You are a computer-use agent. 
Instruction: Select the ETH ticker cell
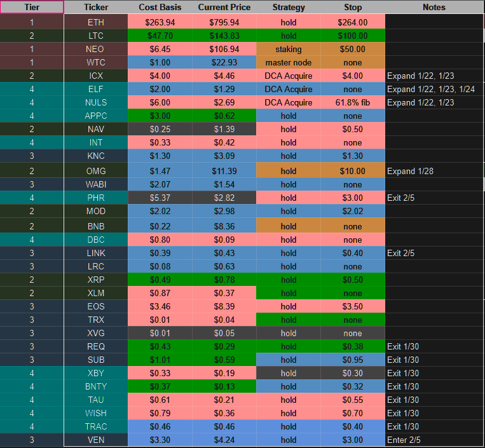(x=96, y=22)
